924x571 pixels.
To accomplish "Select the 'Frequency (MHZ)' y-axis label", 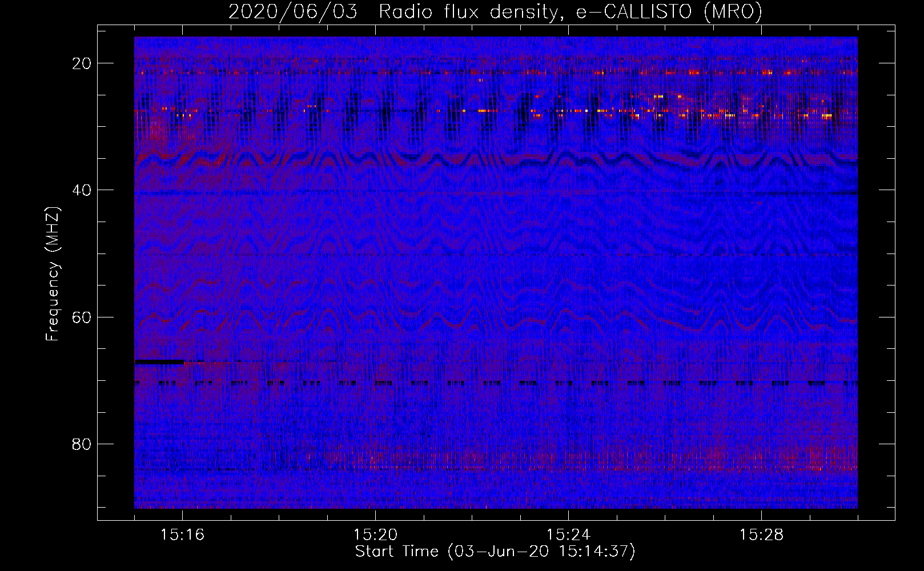I will [52, 274].
